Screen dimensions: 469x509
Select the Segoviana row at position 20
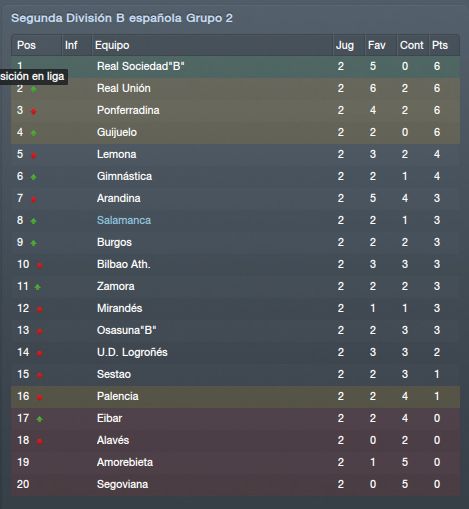[x=235, y=484]
